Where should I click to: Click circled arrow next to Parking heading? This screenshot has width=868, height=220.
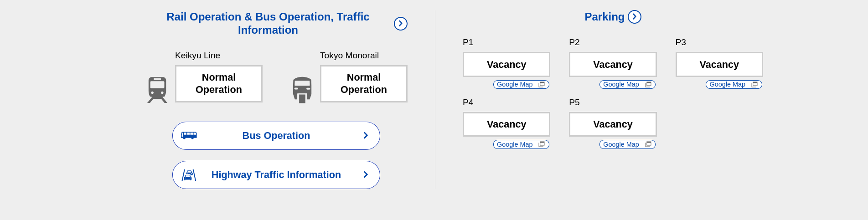tap(635, 17)
